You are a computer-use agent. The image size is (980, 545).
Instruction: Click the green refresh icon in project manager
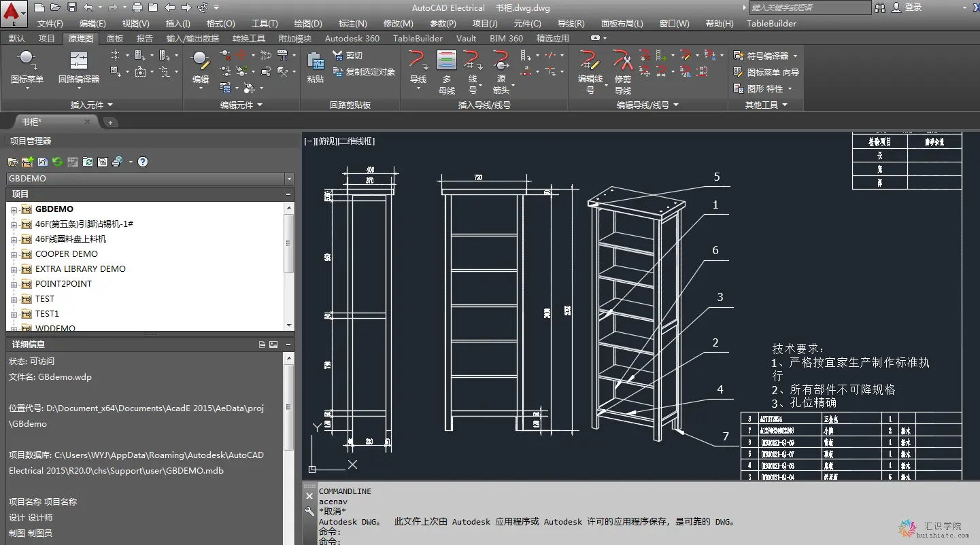point(58,162)
